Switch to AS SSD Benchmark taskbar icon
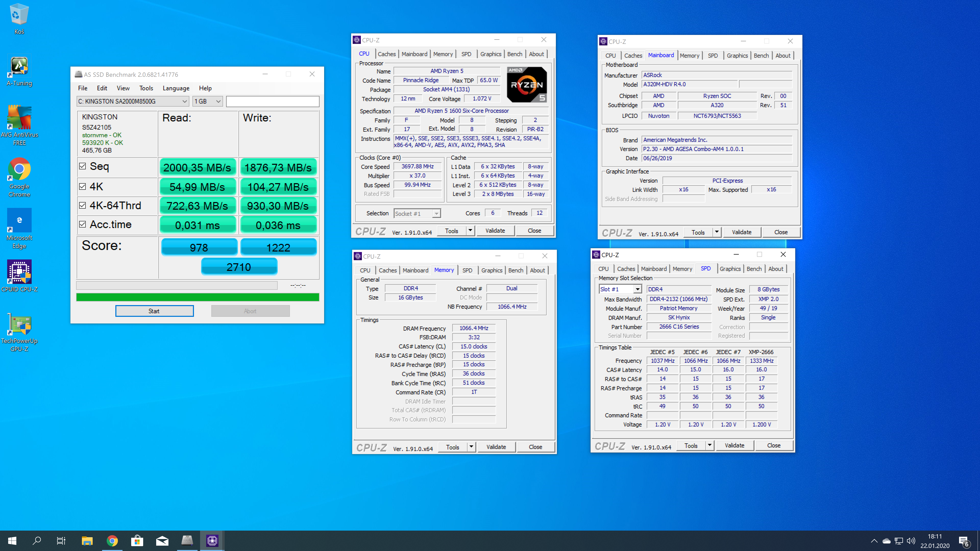980x551 pixels. [187, 540]
